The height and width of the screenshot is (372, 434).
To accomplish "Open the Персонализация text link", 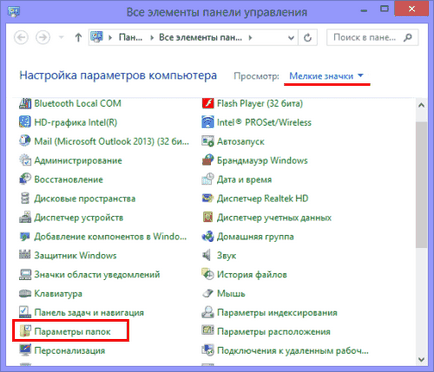I will click(70, 351).
